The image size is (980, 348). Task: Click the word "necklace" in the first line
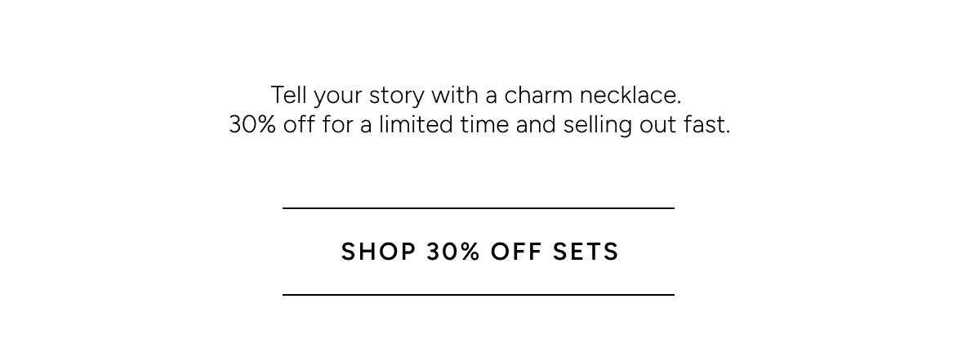pos(630,96)
